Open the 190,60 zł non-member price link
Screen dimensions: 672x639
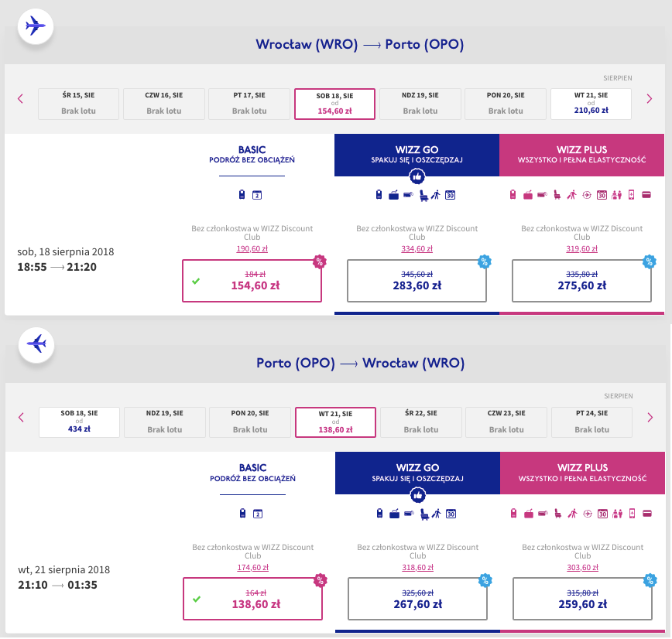pos(252,249)
